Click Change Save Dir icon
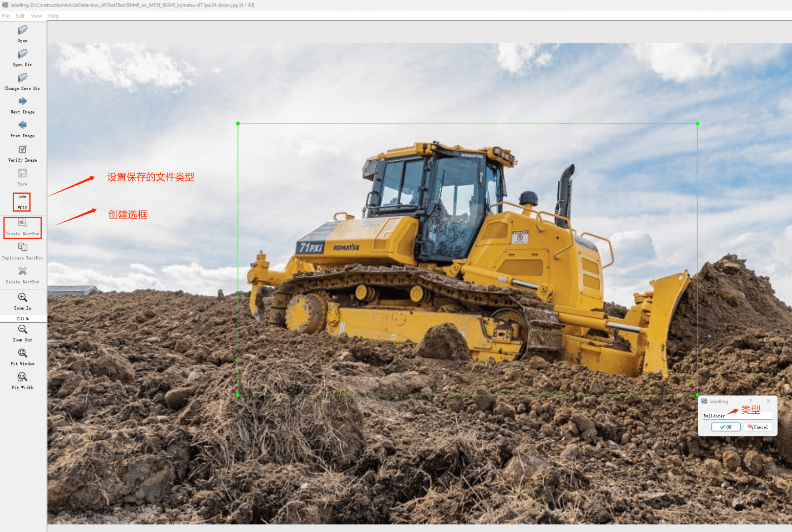This screenshot has height=532, width=792. coord(22,78)
